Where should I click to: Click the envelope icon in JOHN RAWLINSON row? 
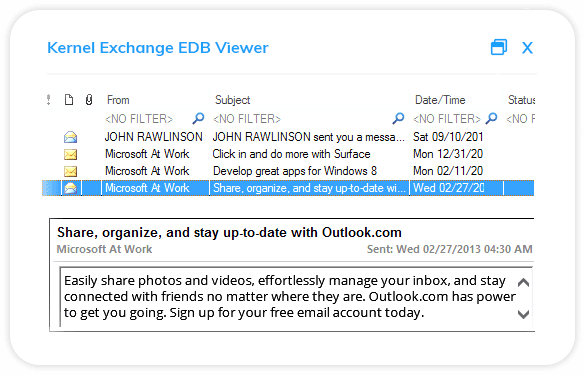coord(71,137)
